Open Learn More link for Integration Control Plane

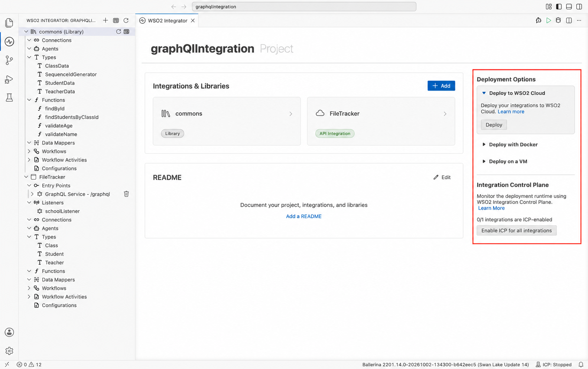[491, 208]
